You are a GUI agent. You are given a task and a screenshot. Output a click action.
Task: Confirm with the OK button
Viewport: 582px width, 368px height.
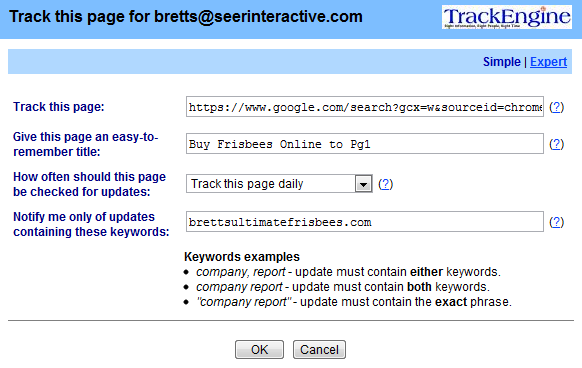pos(259,349)
